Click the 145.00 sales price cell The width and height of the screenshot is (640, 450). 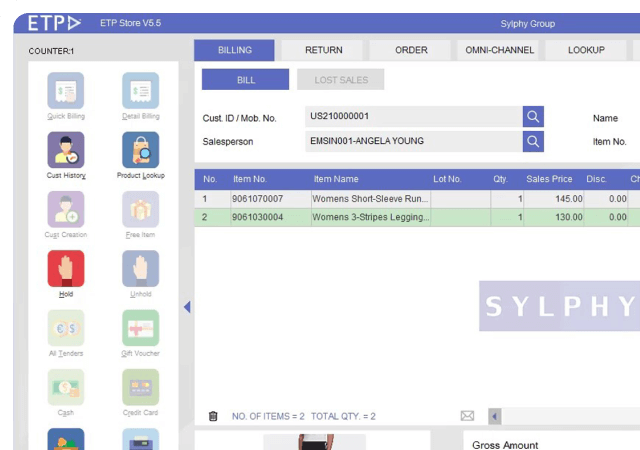553,199
